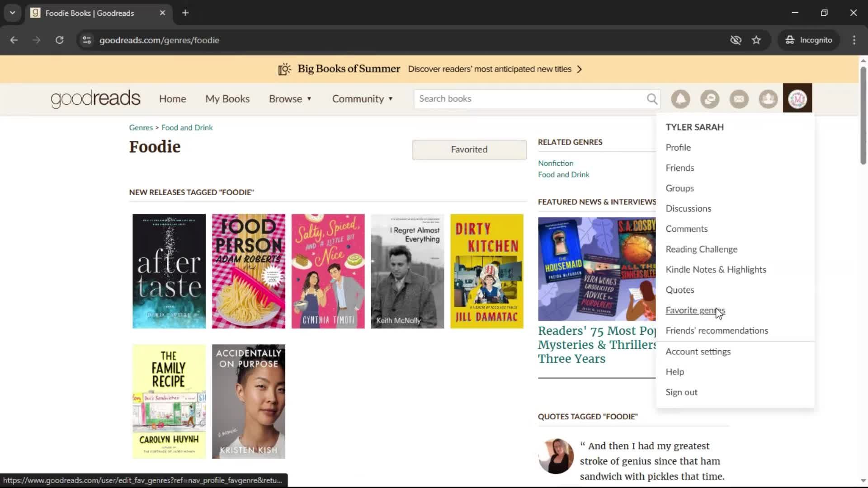Select Discussions in the user menu
The width and height of the screenshot is (868, 488).
[688, 209]
